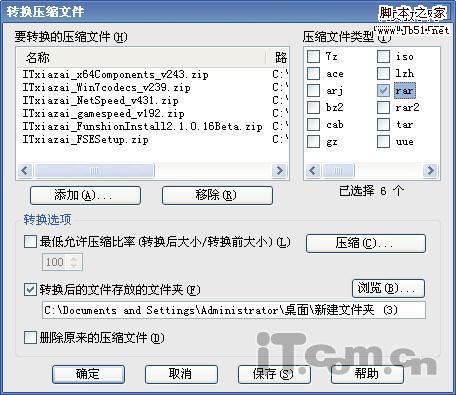
Task: Click the 取消 cancel button
Action: point(181,374)
